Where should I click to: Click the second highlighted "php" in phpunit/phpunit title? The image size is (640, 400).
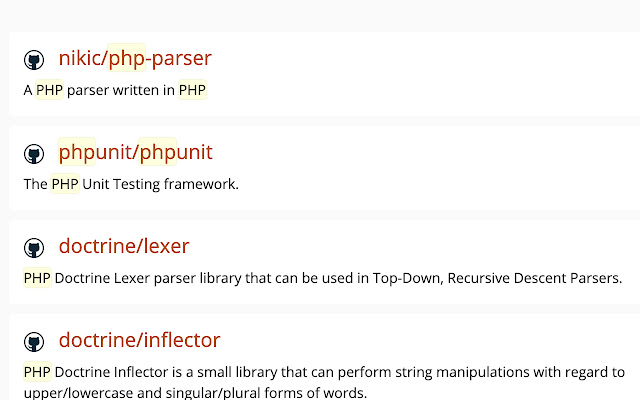tap(158, 152)
